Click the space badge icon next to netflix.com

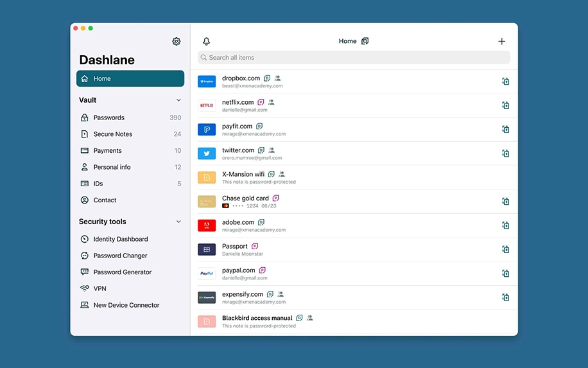pos(261,102)
